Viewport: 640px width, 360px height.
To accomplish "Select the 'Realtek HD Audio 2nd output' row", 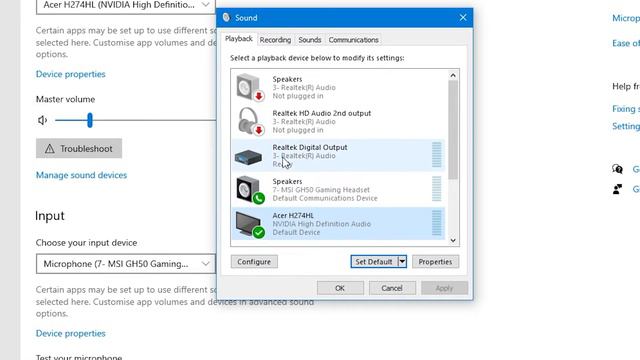I will (x=338, y=121).
